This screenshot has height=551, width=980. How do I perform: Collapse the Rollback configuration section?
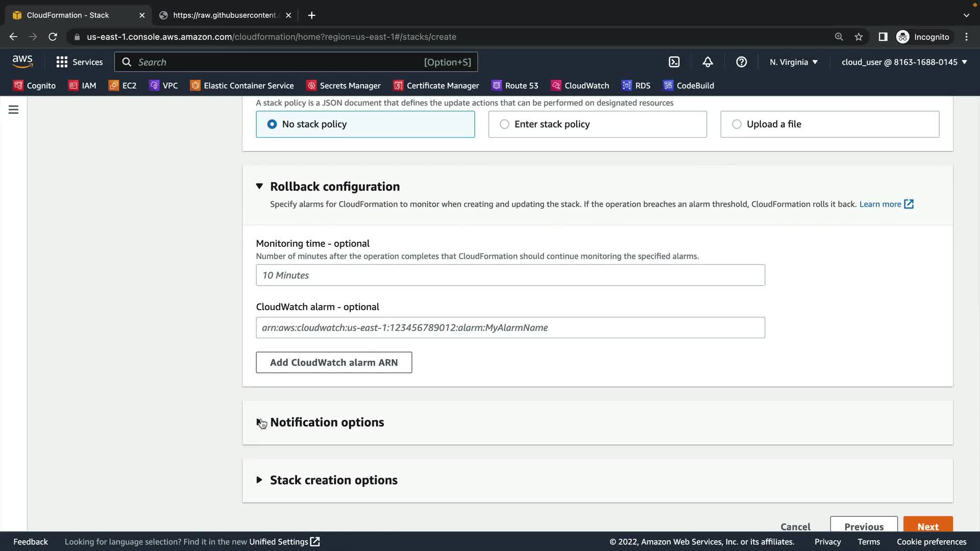coord(259,187)
